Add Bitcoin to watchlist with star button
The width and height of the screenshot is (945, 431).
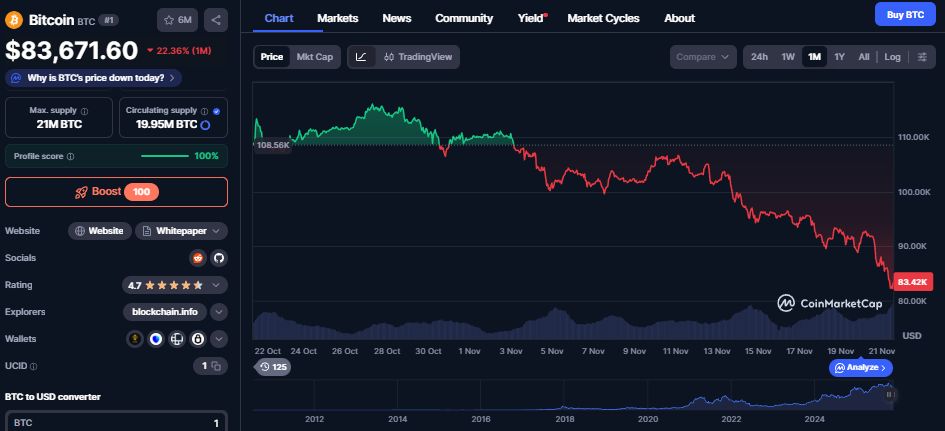(x=178, y=20)
